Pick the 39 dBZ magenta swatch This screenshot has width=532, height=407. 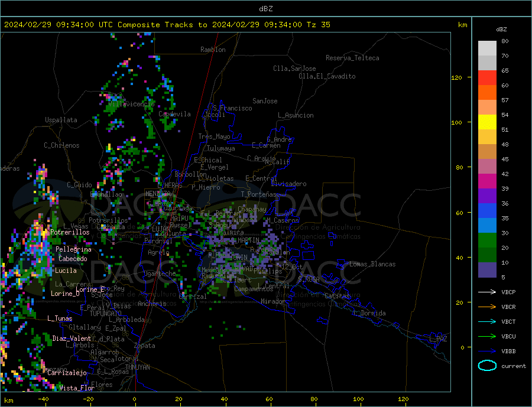tap(487, 181)
